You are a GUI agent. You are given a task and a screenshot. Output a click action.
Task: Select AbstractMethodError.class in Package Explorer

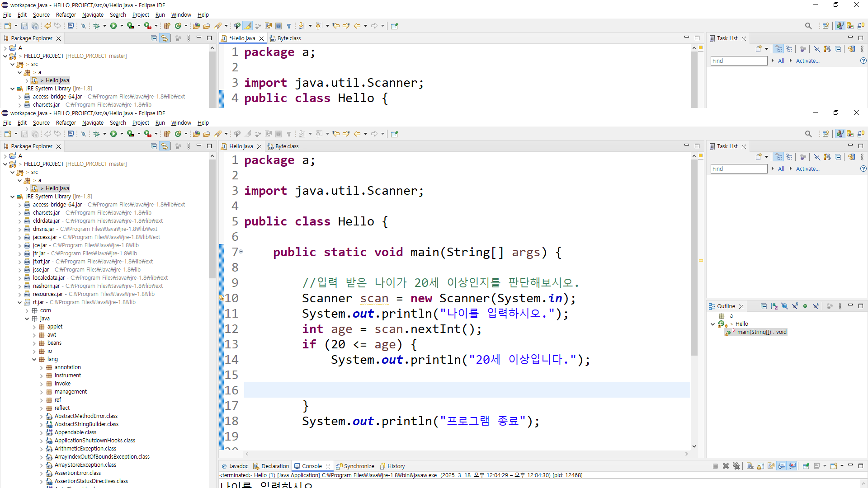[86, 416]
